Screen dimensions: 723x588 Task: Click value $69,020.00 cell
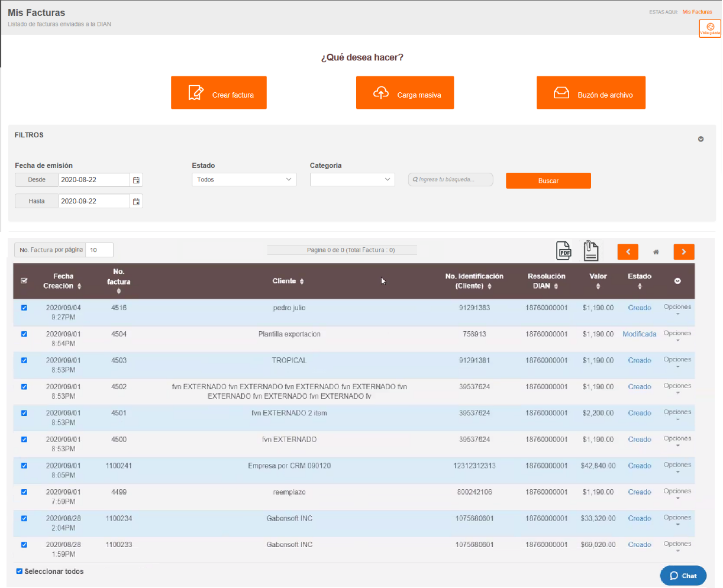598,545
